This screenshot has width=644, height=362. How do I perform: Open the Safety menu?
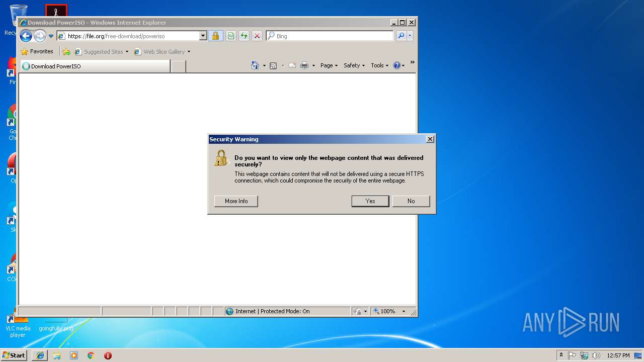(354, 65)
